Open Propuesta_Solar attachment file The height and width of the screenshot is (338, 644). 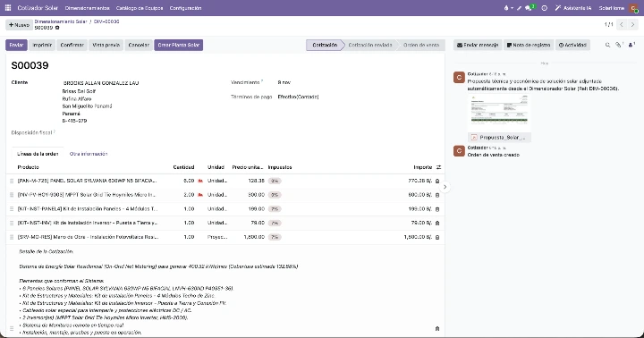(499, 137)
